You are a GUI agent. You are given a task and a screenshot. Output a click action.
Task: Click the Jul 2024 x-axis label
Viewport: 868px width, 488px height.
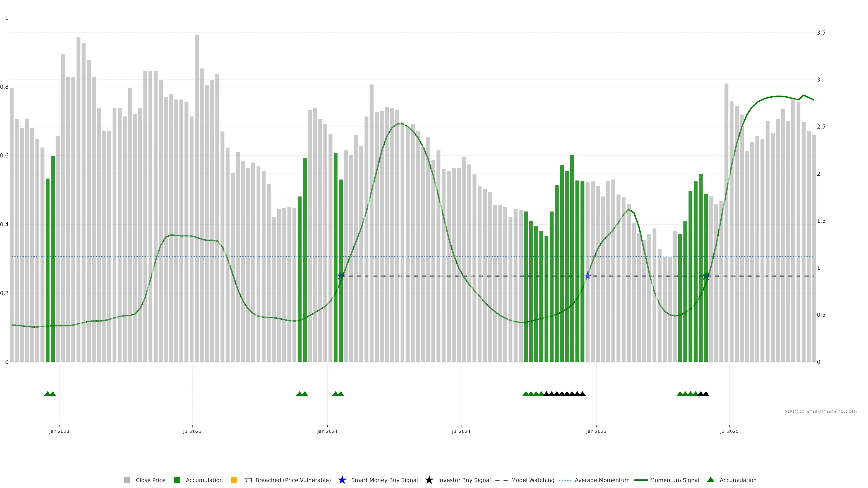pyautogui.click(x=461, y=431)
